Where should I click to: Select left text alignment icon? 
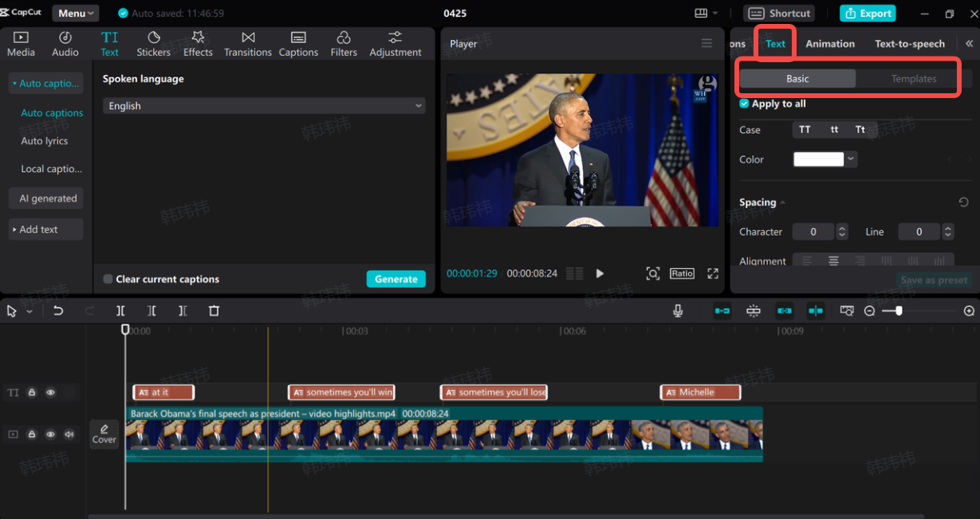[807, 261]
